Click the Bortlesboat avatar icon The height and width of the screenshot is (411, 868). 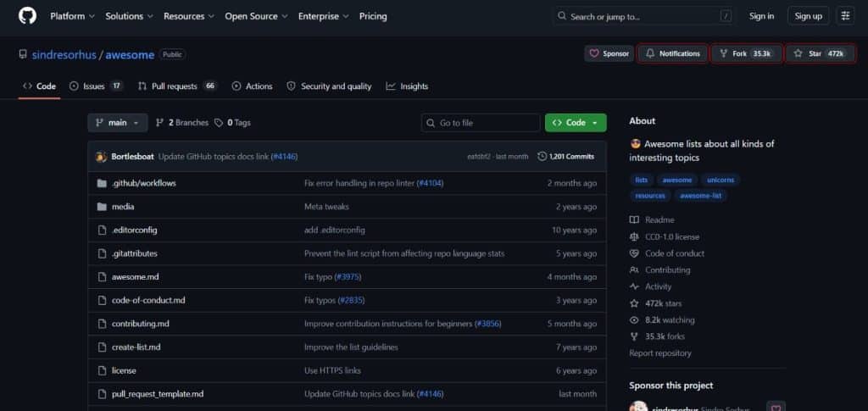pos(102,157)
